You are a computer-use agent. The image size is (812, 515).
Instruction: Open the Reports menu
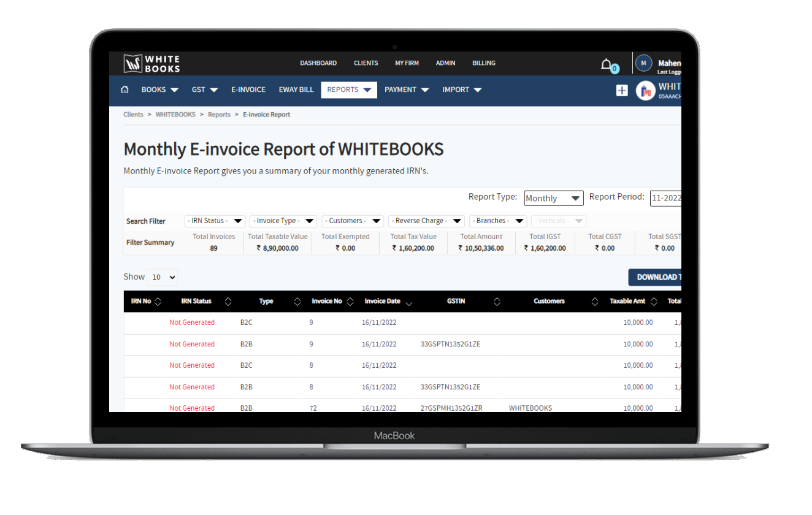pos(348,90)
